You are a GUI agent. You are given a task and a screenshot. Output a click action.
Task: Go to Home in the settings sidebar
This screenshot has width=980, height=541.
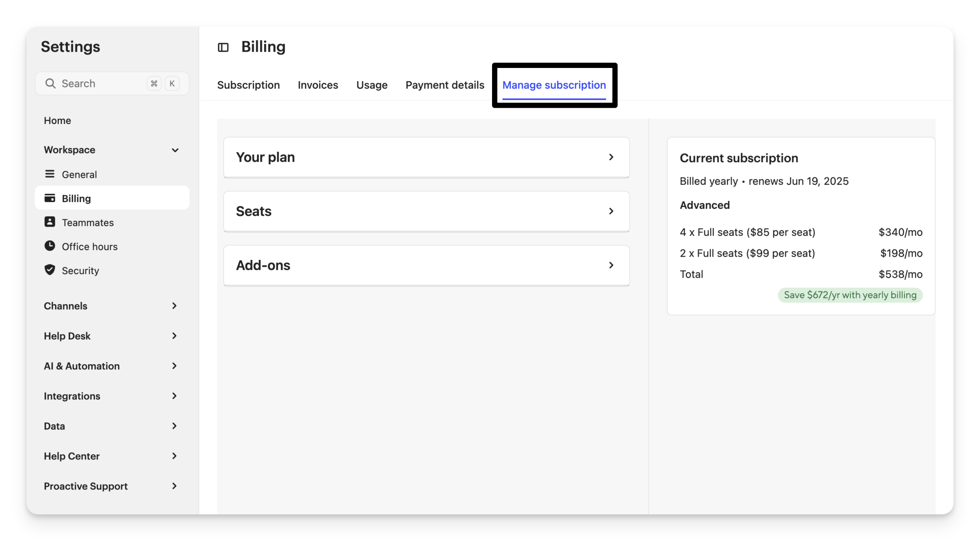point(57,121)
